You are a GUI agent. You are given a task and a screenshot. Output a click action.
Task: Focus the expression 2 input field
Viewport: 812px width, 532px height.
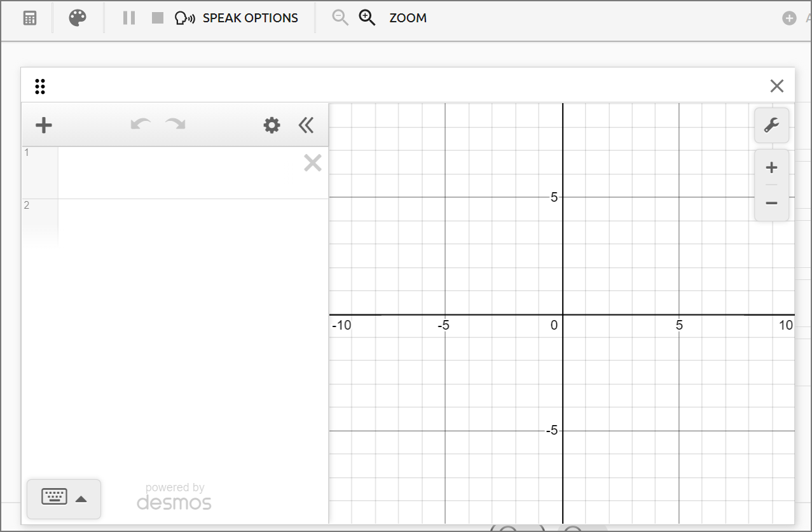(x=193, y=224)
